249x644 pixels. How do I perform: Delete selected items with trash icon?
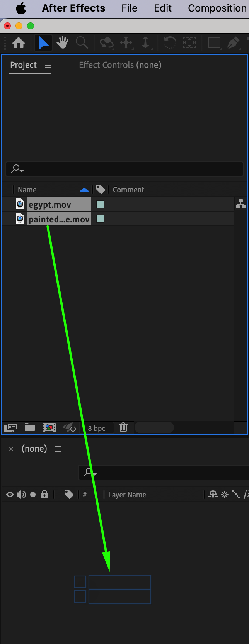(x=123, y=427)
